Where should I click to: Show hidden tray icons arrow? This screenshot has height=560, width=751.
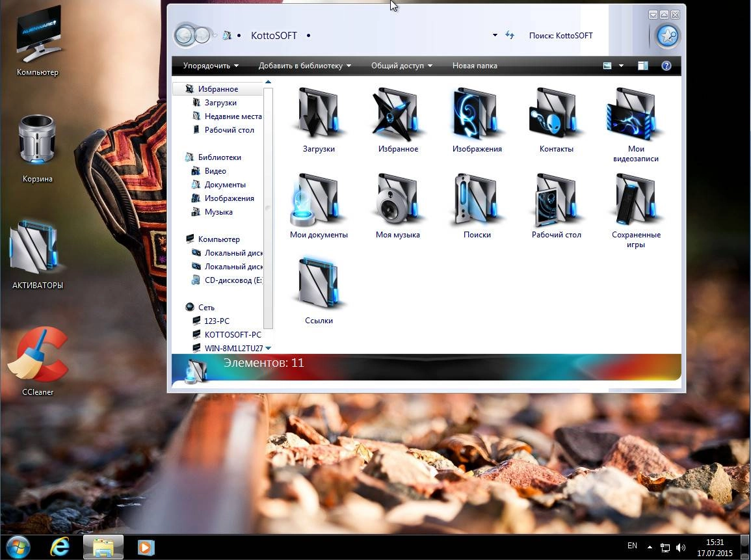[x=650, y=547]
